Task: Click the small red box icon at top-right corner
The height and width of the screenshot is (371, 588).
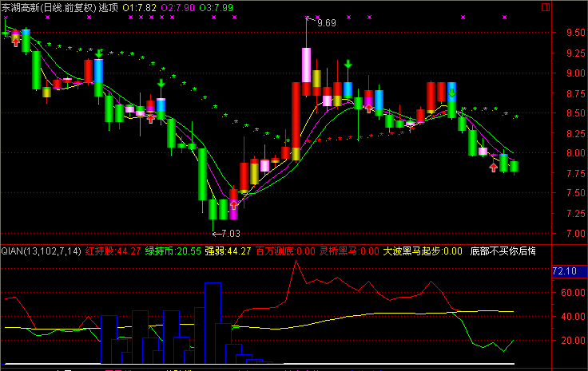Action: point(544,6)
